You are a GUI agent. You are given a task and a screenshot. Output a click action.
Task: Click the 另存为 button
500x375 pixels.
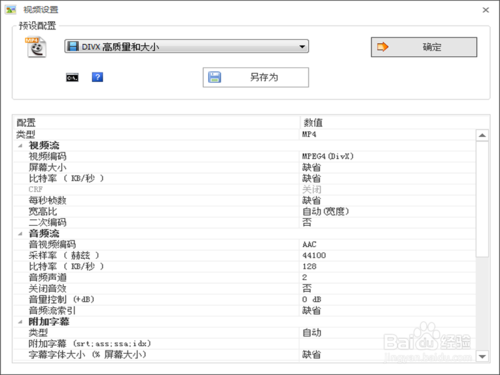(256, 77)
